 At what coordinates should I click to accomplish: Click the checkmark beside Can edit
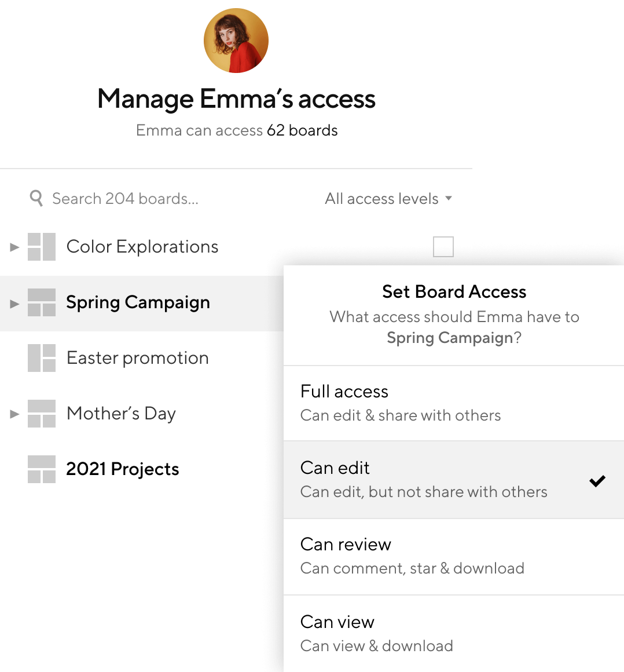[x=597, y=481]
